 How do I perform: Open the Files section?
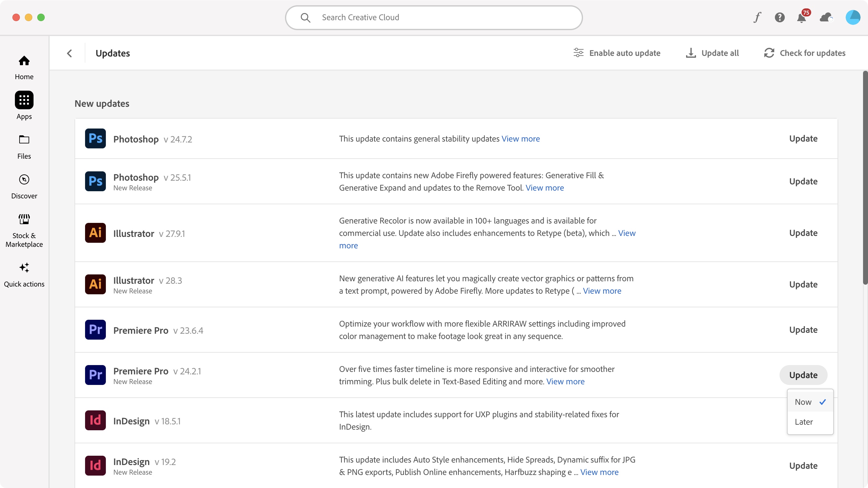click(x=25, y=146)
